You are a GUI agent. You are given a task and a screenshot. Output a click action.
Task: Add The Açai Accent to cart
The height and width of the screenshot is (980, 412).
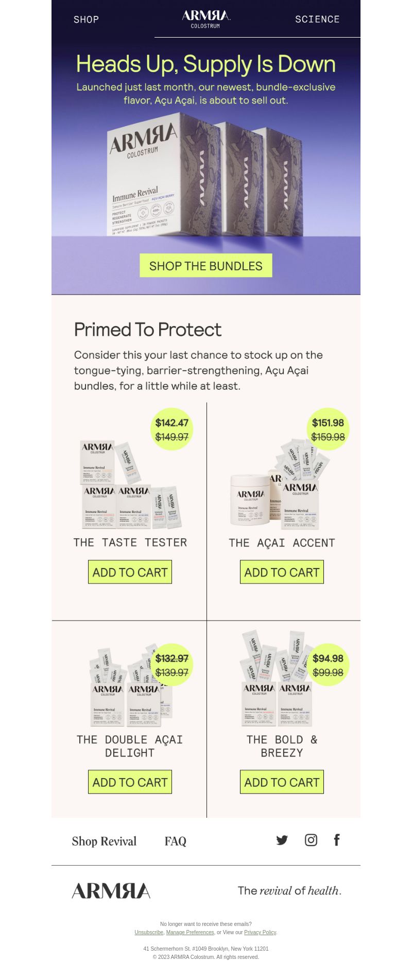tap(282, 572)
